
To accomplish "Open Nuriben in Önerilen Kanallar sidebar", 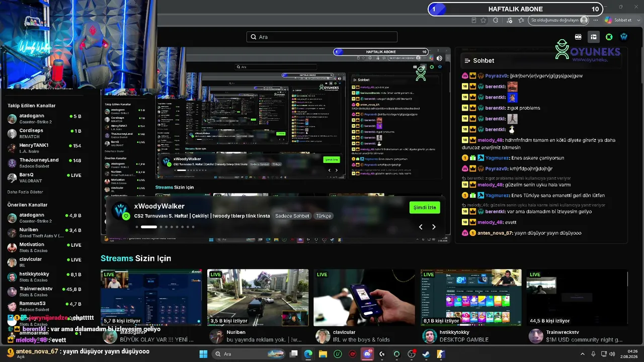I will click(44, 232).
